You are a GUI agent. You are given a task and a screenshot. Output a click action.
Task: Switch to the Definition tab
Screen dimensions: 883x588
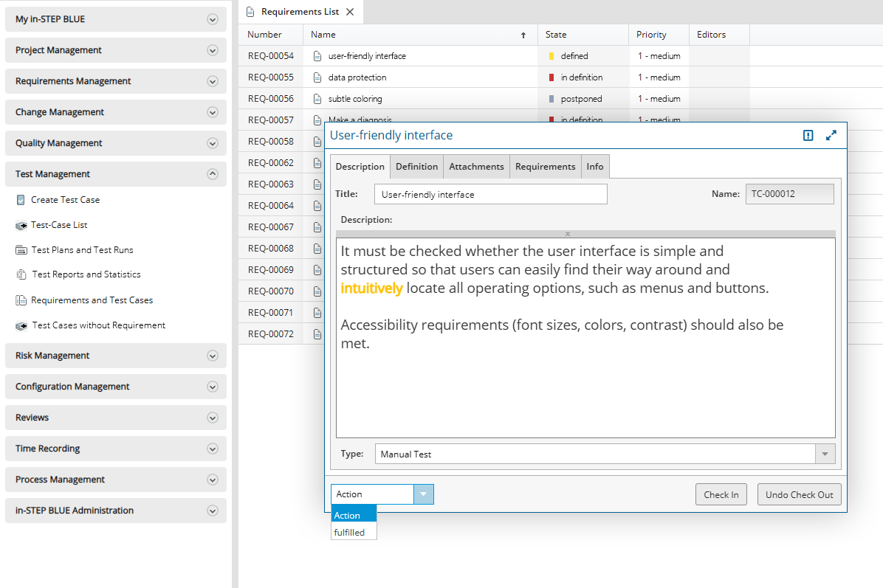(x=416, y=167)
